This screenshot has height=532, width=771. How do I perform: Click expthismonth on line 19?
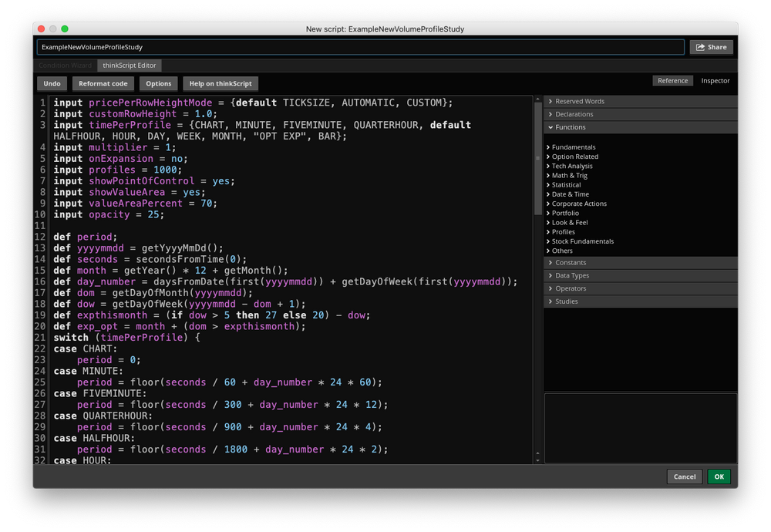pos(112,315)
